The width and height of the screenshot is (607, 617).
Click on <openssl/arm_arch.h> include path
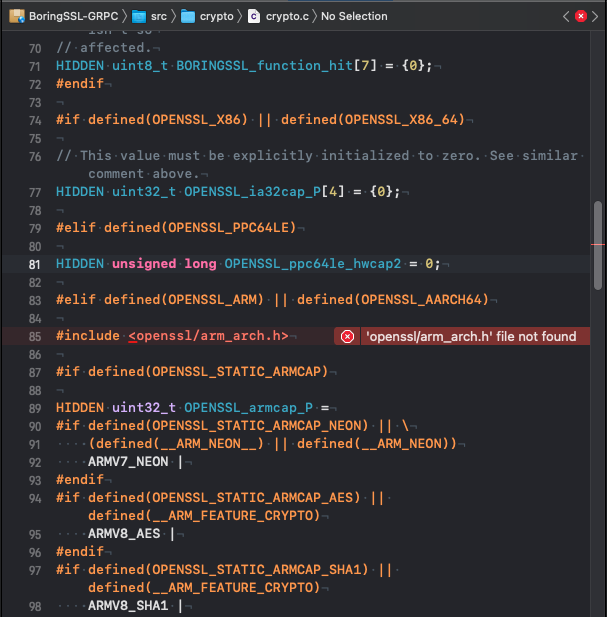[x=208, y=336]
